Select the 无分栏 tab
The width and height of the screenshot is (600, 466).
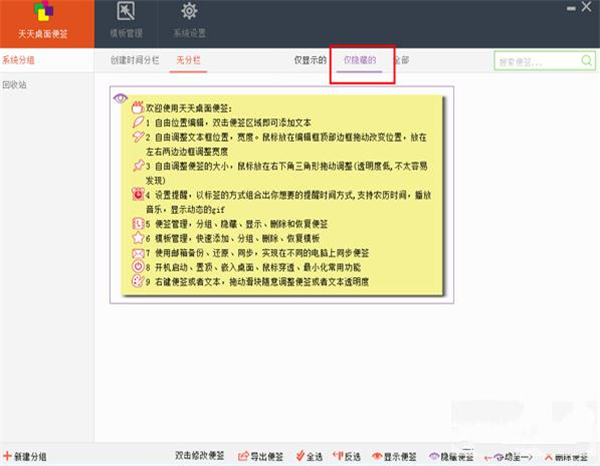[x=187, y=61]
